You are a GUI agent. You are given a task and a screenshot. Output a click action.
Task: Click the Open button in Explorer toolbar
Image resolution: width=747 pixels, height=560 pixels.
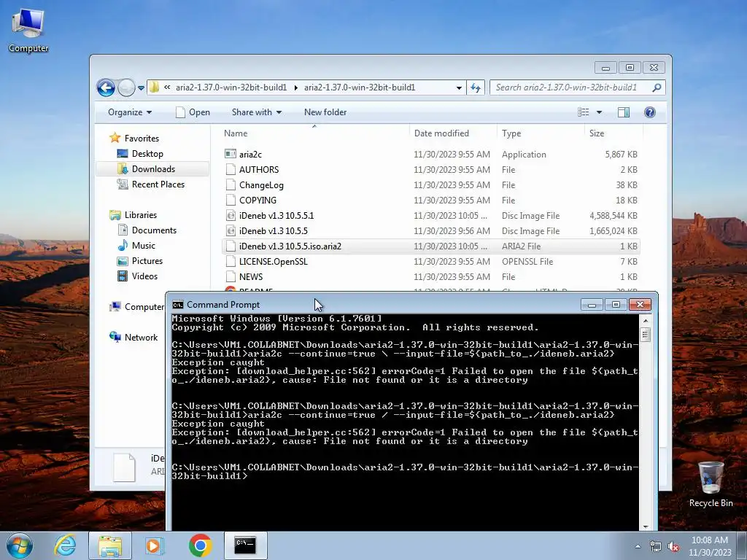tap(193, 112)
